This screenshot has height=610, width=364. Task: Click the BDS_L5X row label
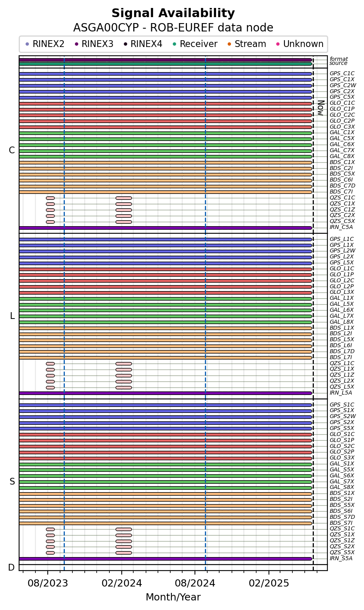(342, 340)
